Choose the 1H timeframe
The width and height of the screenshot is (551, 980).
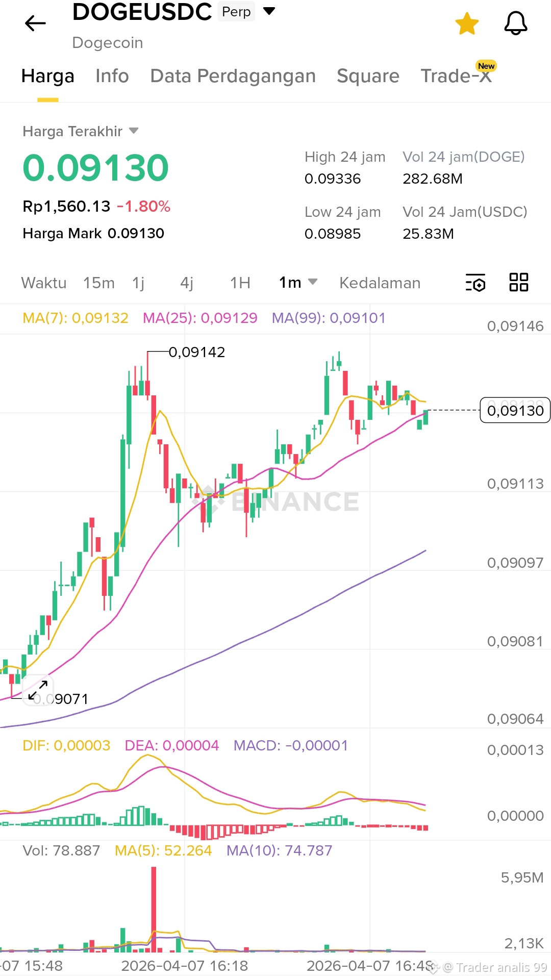[240, 283]
